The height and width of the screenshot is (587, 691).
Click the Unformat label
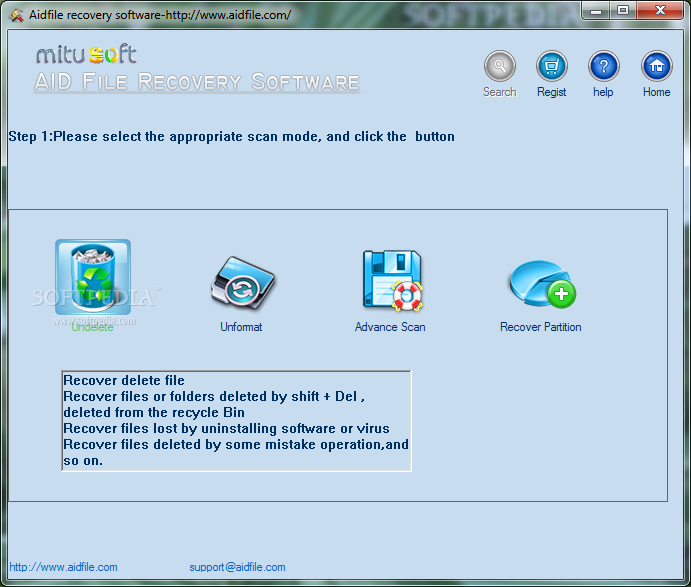pyautogui.click(x=241, y=327)
